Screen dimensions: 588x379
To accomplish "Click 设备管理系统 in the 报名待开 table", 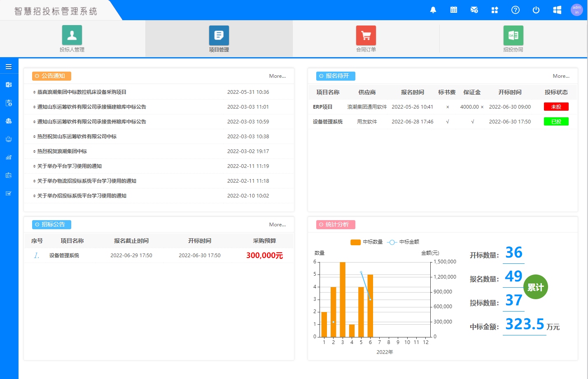I will 328,122.
